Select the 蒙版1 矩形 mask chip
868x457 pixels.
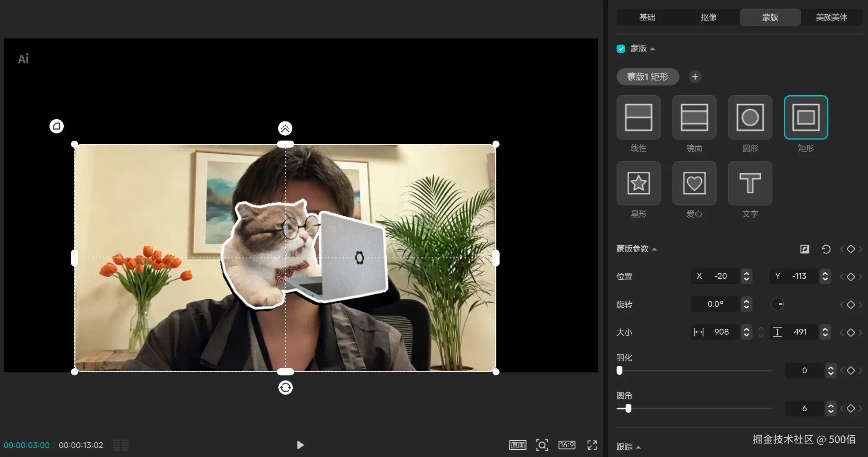tap(647, 77)
